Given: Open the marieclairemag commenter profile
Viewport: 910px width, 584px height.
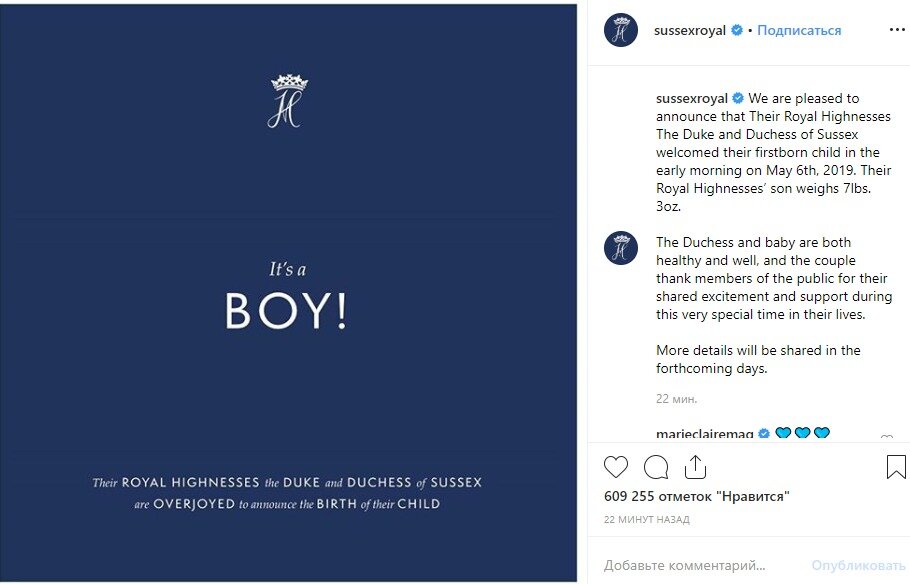Looking at the screenshot, I should coord(704,434).
